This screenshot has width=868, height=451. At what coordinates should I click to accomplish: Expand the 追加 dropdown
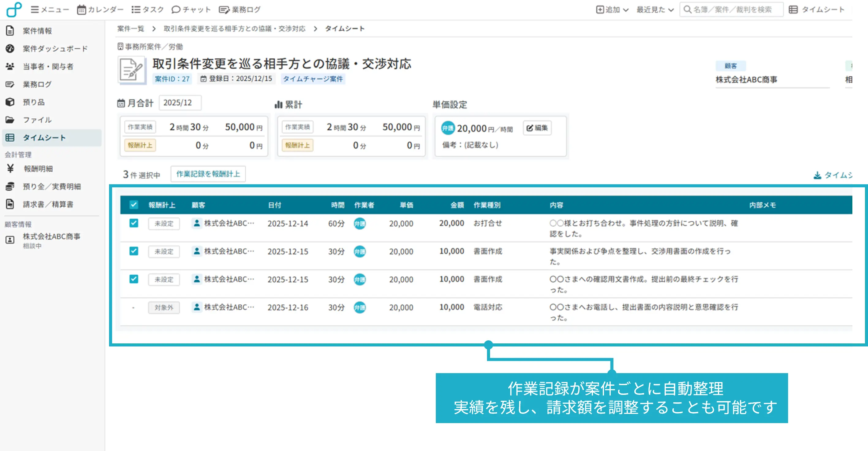coord(612,10)
